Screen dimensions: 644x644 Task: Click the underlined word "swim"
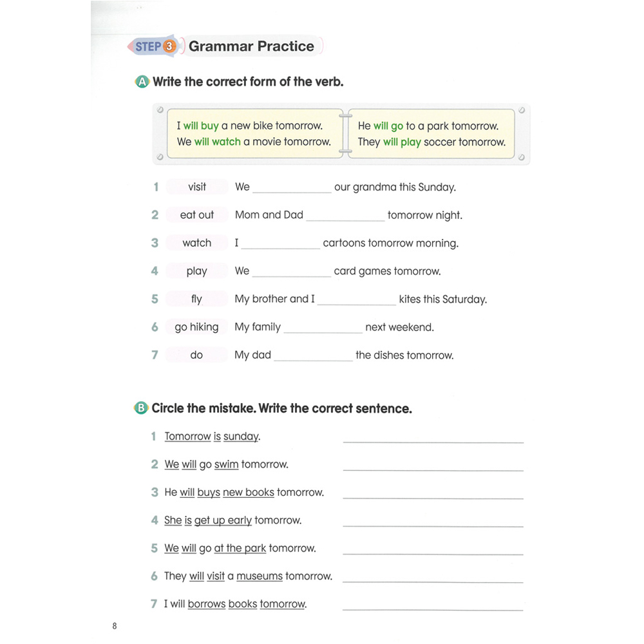click(x=227, y=464)
